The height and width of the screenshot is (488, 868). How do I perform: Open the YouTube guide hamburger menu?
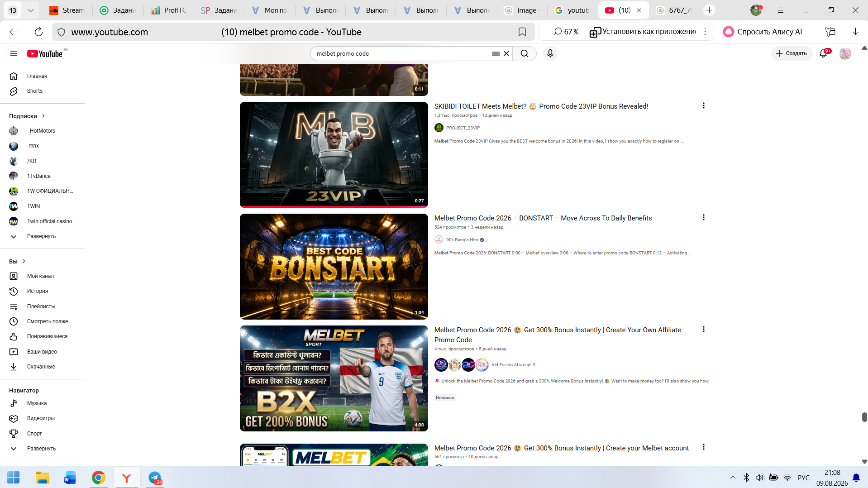tap(14, 53)
